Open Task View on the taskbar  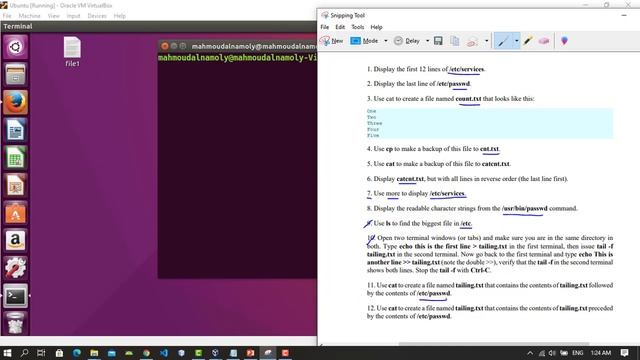pos(41,353)
